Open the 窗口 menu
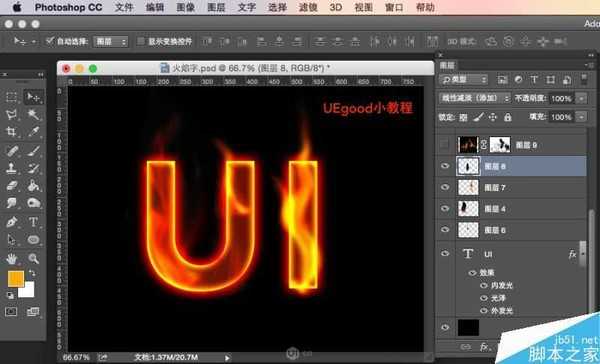This screenshot has width=600, height=364. pos(394,7)
